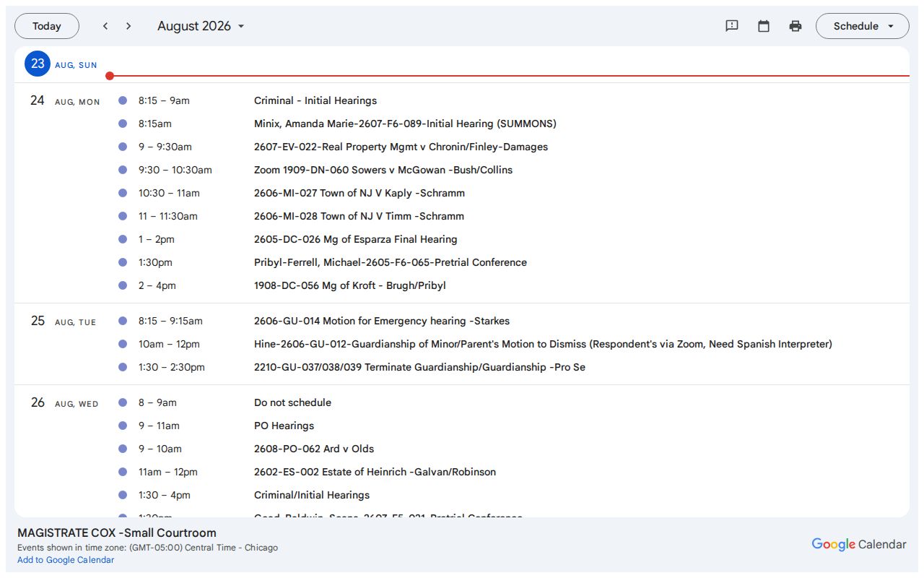924x578 pixels.
Task: Open Criminal - Initial Hearings event on Monday
Action: coord(315,100)
